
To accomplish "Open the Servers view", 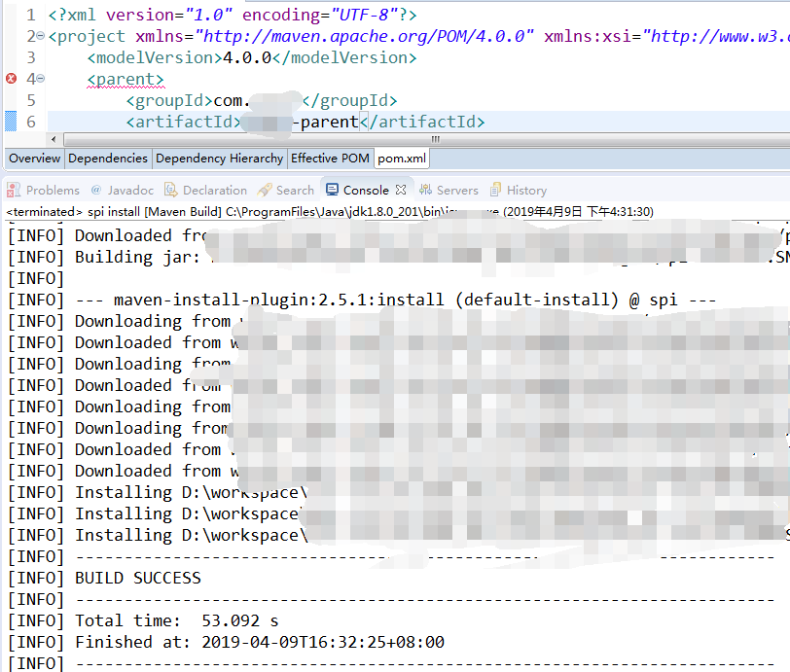I will pos(449,190).
